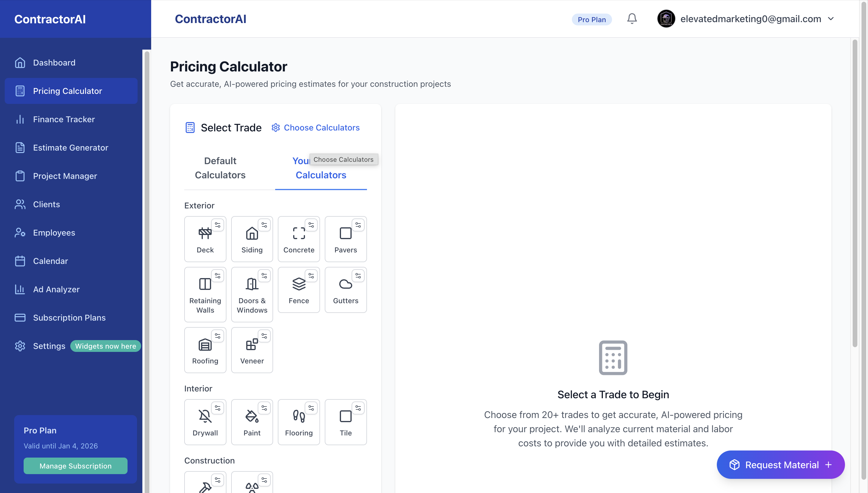Open Finance Tracker in the sidebar

(64, 119)
